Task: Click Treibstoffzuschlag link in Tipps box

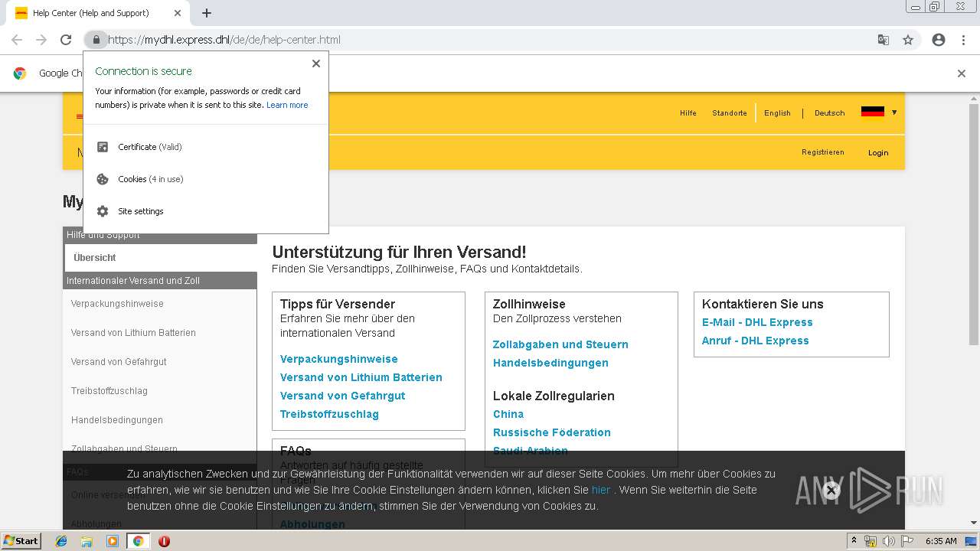Action: (x=329, y=414)
